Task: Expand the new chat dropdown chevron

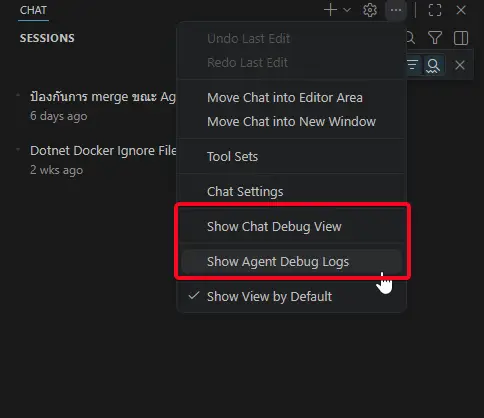Action: pos(347,10)
